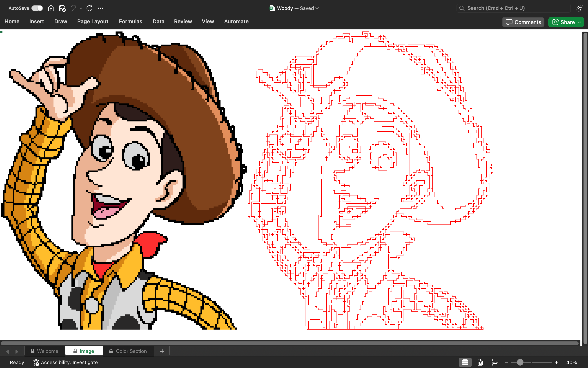
Task: Switch to the Draw ribbon tab
Action: [61, 21]
